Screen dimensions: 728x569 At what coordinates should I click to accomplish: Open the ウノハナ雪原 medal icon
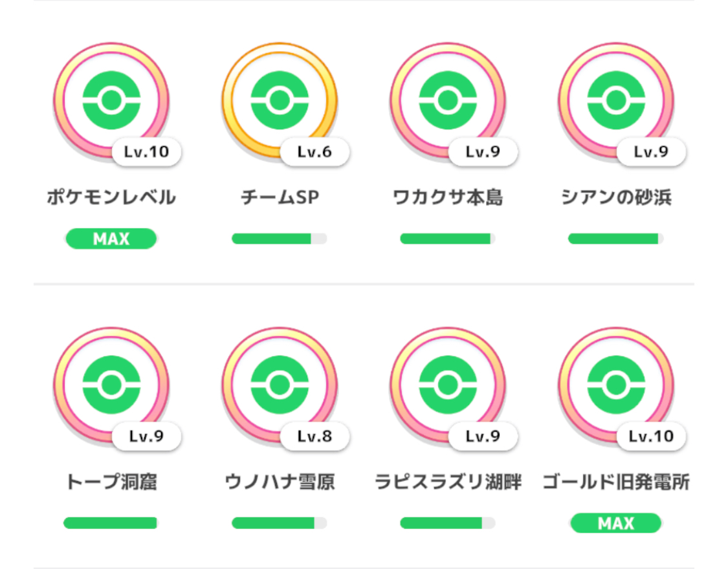pos(279,385)
